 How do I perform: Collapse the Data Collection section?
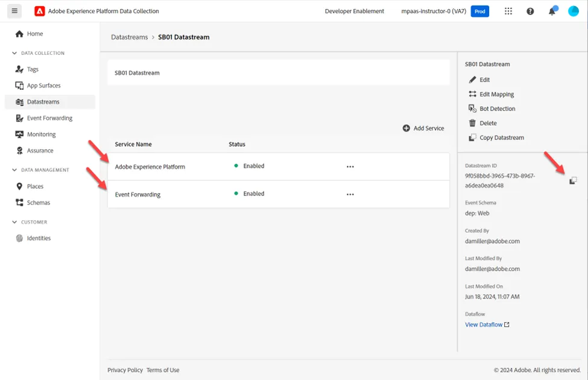(x=14, y=53)
